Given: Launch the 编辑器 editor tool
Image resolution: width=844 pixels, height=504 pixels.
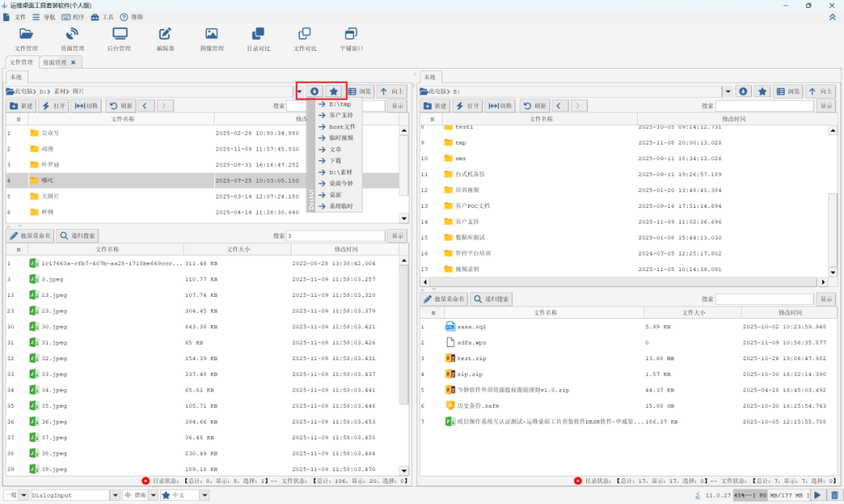Looking at the screenshot, I should pyautogui.click(x=165, y=40).
